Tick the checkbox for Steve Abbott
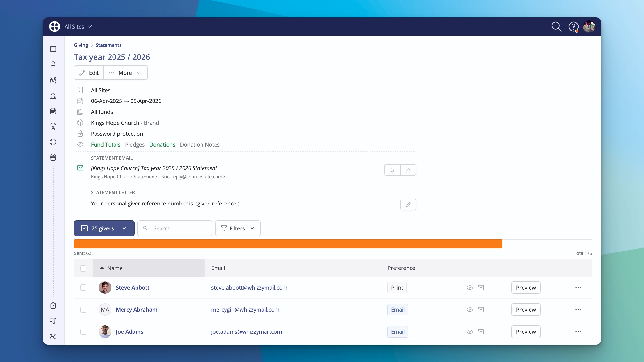The width and height of the screenshot is (644, 362). 83,288
